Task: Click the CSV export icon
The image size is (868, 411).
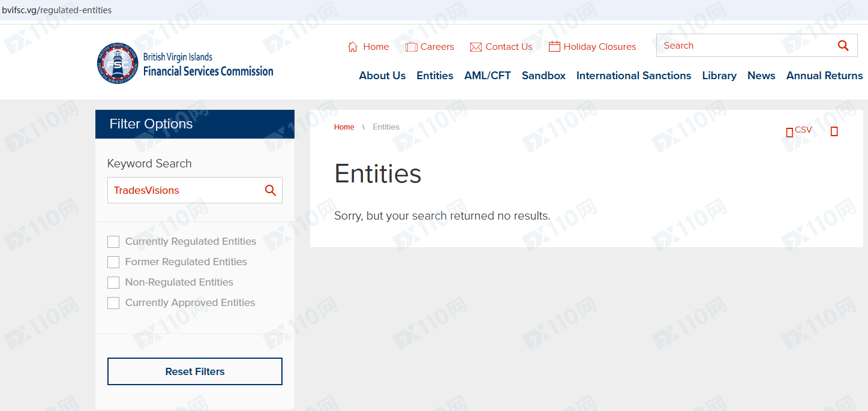Action: [x=789, y=132]
